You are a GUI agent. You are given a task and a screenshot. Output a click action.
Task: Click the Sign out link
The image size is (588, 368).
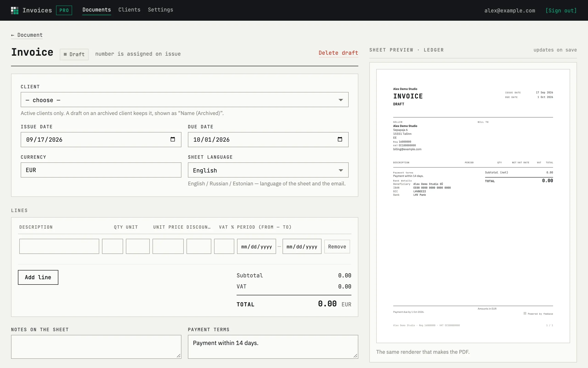[561, 11]
